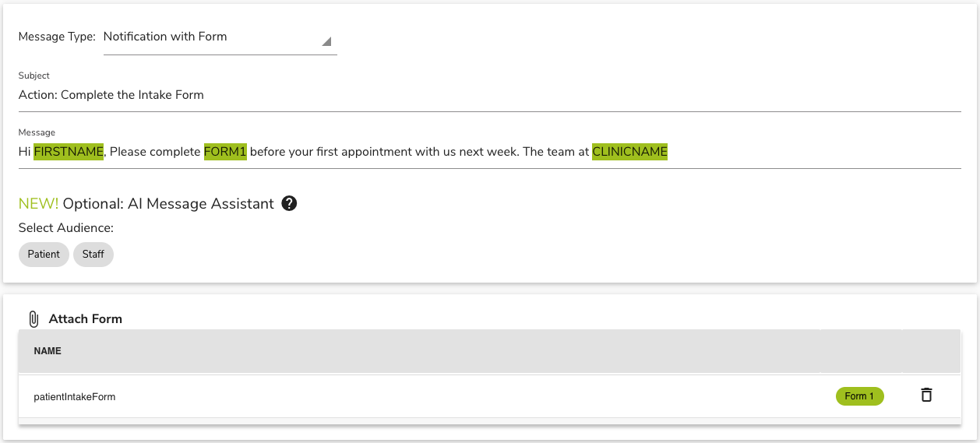Click the 'Select Audience:' label
Viewport: 980px width, 443px height.
click(66, 228)
